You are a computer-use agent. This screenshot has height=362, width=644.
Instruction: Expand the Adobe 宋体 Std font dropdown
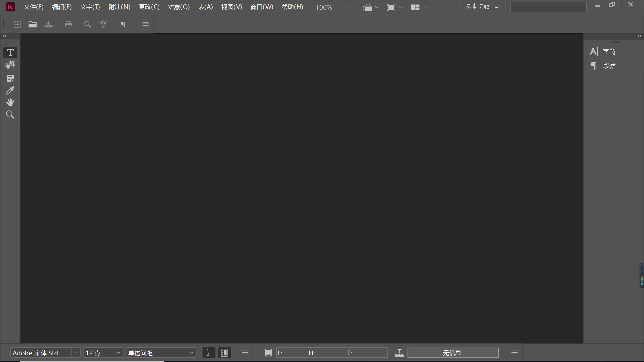[x=76, y=353]
